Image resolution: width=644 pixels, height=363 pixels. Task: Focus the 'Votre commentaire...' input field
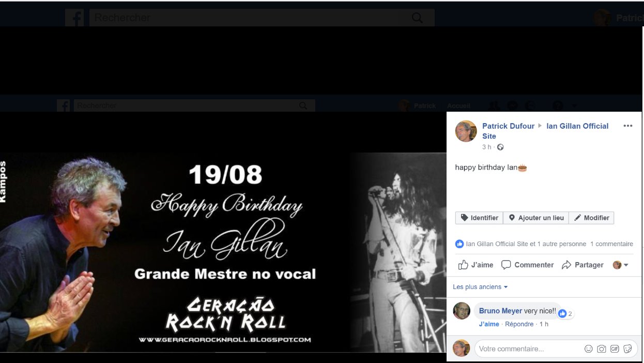pyautogui.click(x=528, y=349)
